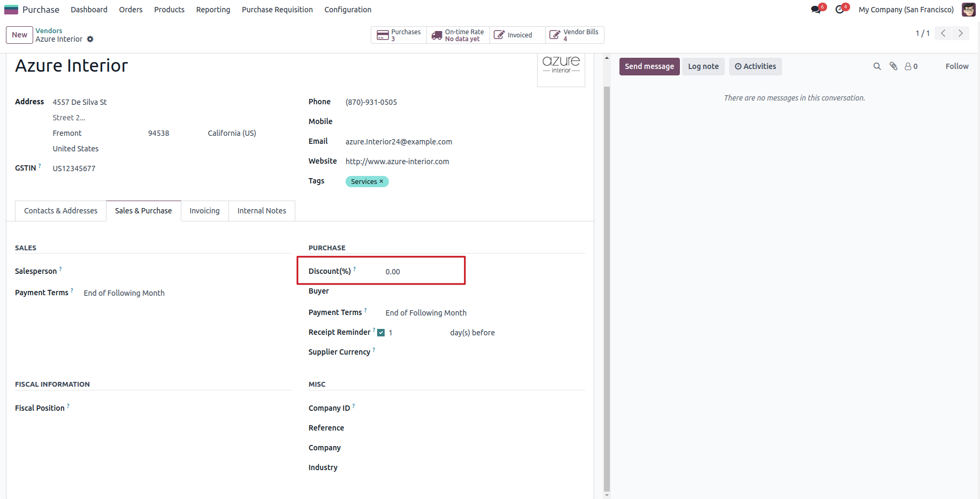Uncheck the Receipt Reminder checkbox
Viewport: 980px width, 499px height.
(381, 333)
